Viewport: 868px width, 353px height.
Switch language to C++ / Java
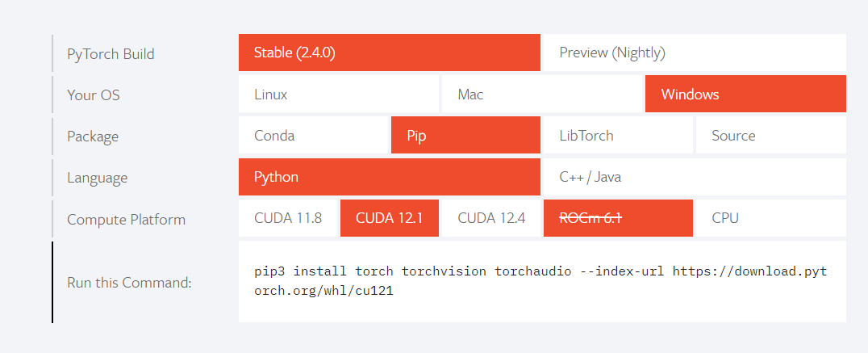[x=694, y=177]
